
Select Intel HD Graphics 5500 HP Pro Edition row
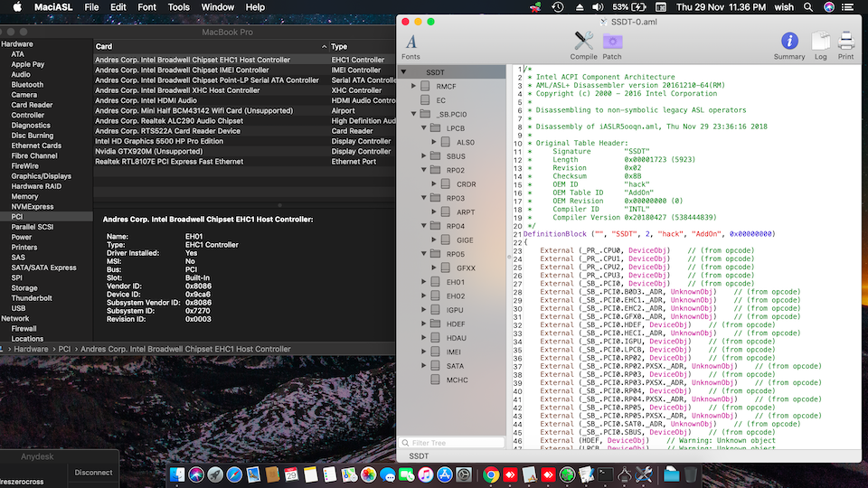pos(243,141)
